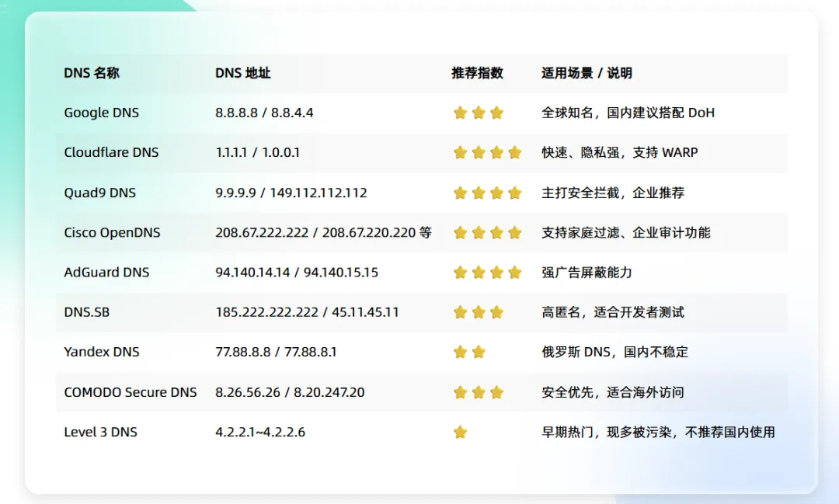Click the star rating in Yandex DNS row
Image resolution: width=839 pixels, height=504 pixels.
(x=469, y=352)
